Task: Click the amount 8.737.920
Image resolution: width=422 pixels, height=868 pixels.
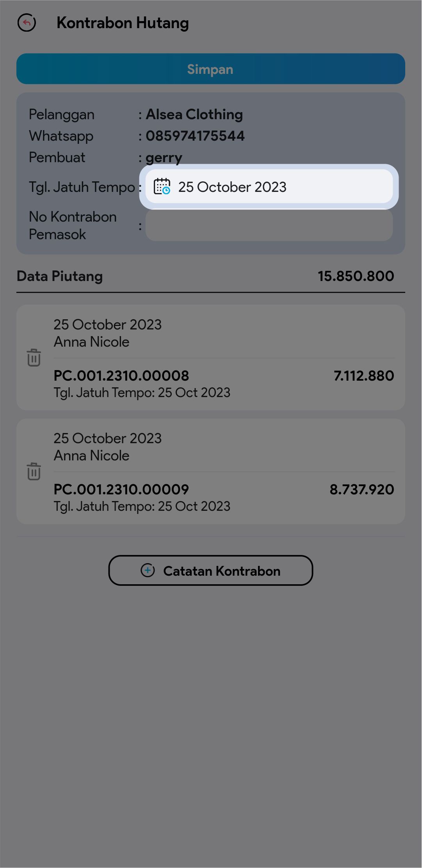Action: (x=361, y=489)
